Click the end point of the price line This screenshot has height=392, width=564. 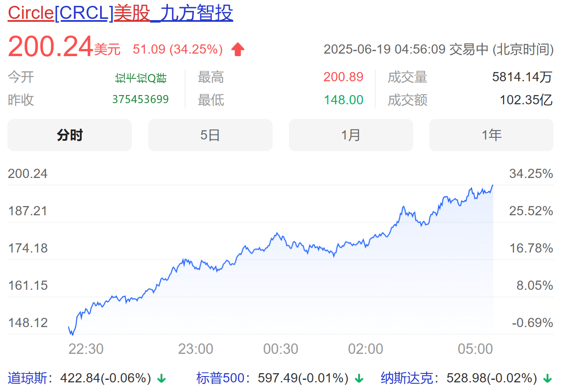[493, 185]
